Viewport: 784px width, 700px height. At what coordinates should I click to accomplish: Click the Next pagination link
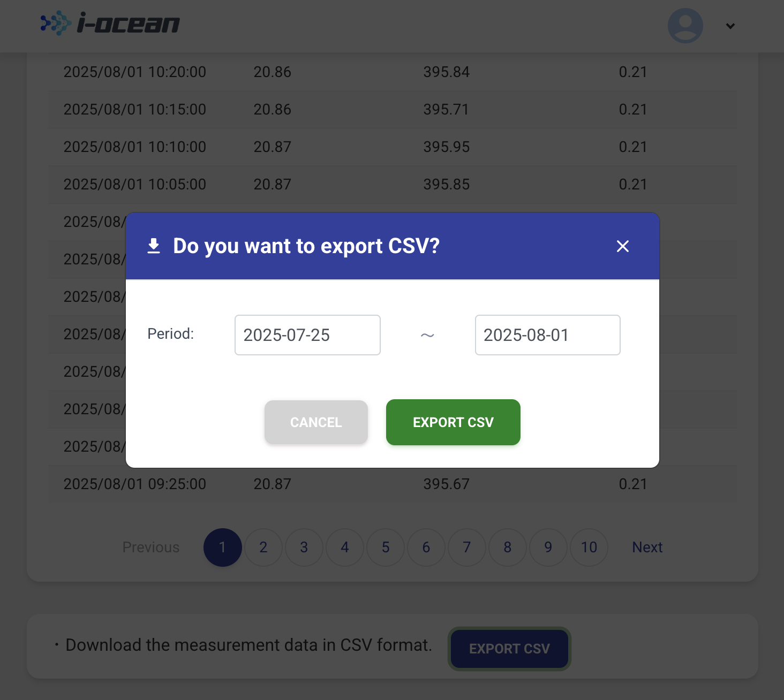click(647, 547)
